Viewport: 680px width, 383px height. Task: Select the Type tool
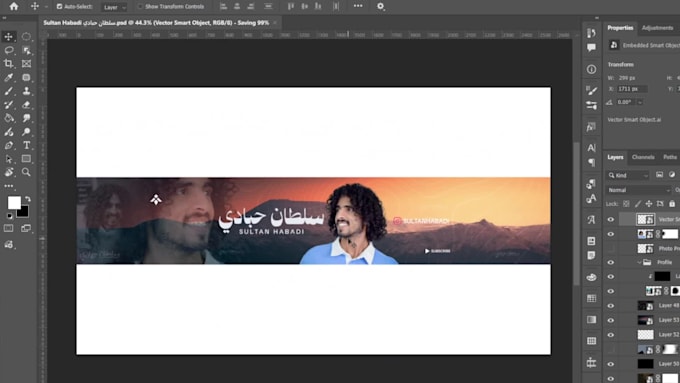(26, 145)
